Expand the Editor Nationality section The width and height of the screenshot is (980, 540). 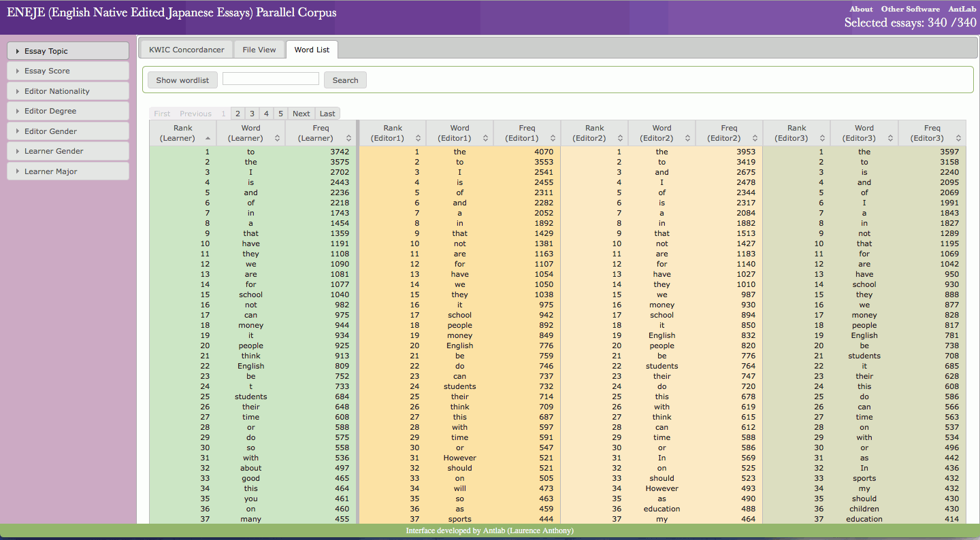click(67, 91)
